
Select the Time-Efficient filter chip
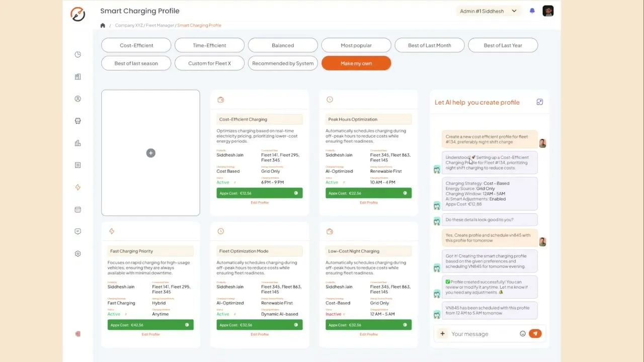209,45
